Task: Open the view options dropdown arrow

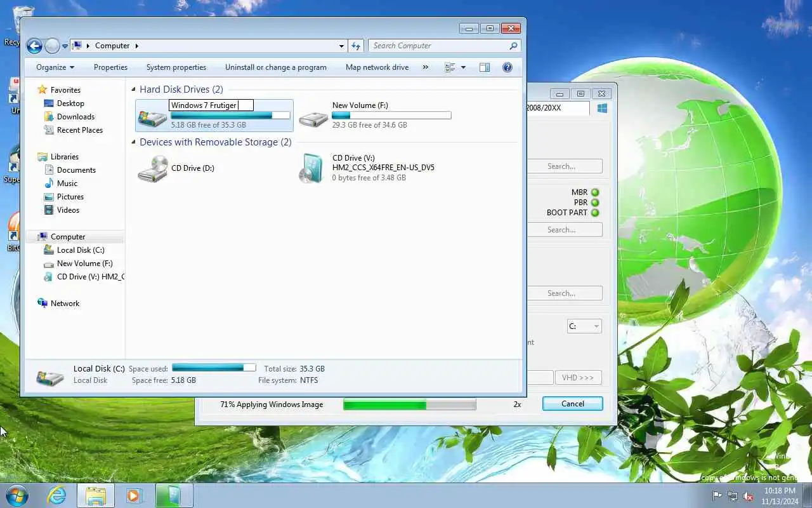Action: coord(463,67)
